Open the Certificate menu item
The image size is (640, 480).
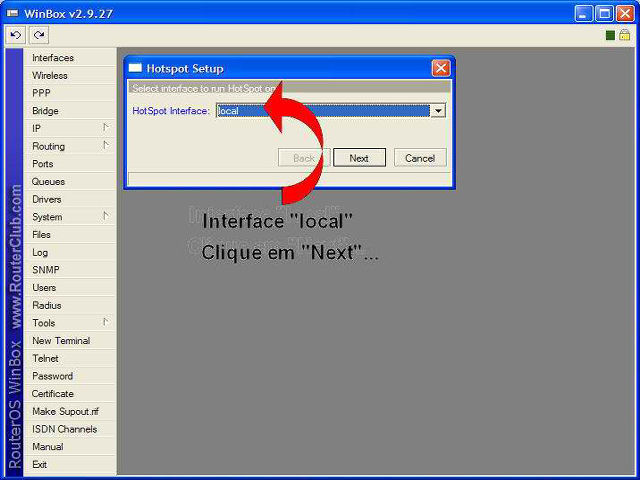(x=70, y=393)
